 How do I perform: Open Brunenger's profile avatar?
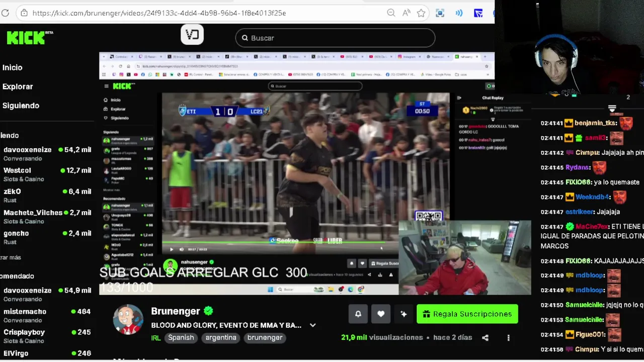pos(128,319)
